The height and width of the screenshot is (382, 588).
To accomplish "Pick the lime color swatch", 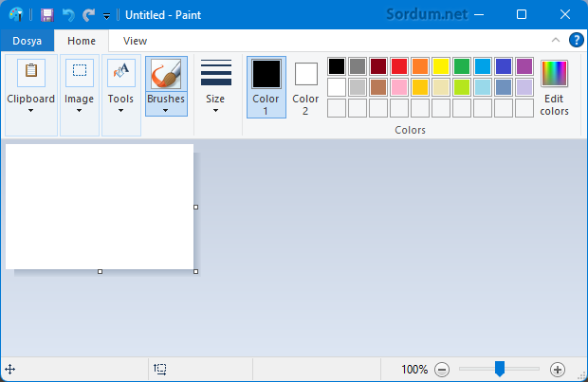I will click(x=462, y=87).
